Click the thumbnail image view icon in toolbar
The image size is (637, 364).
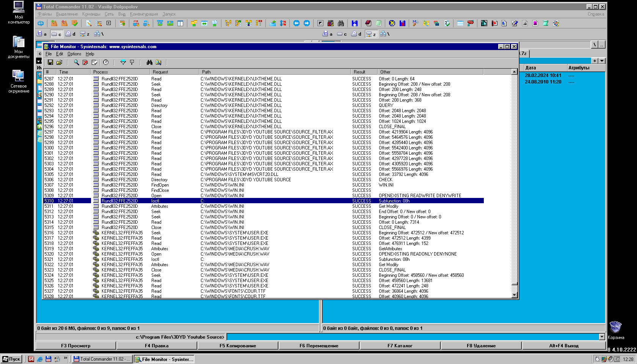pos(170,23)
